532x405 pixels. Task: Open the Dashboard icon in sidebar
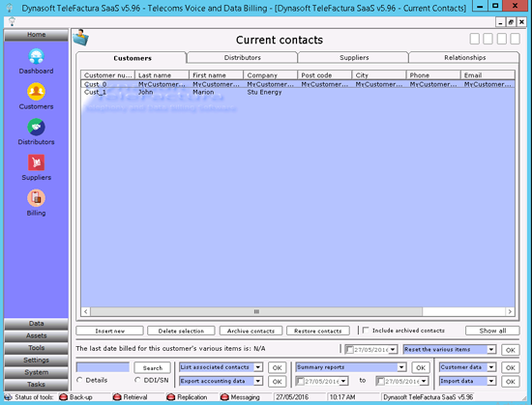[x=37, y=57]
